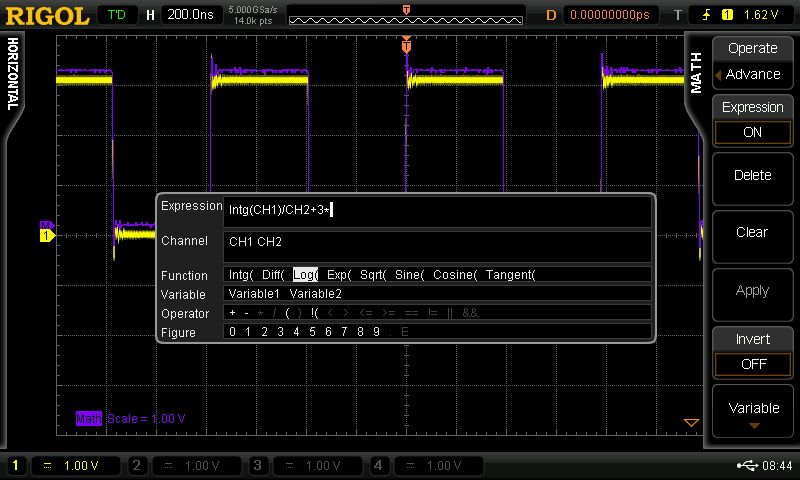Expand the Variable submenu

(x=752, y=412)
